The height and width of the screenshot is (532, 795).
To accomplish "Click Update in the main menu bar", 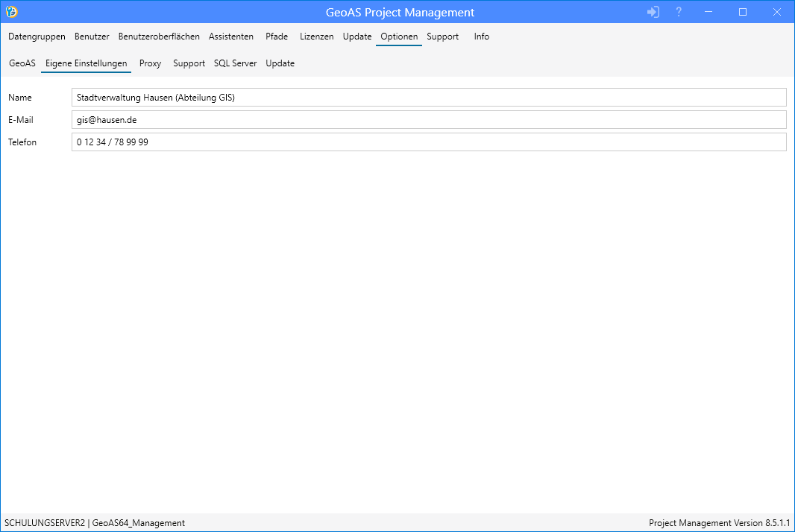I will click(357, 37).
